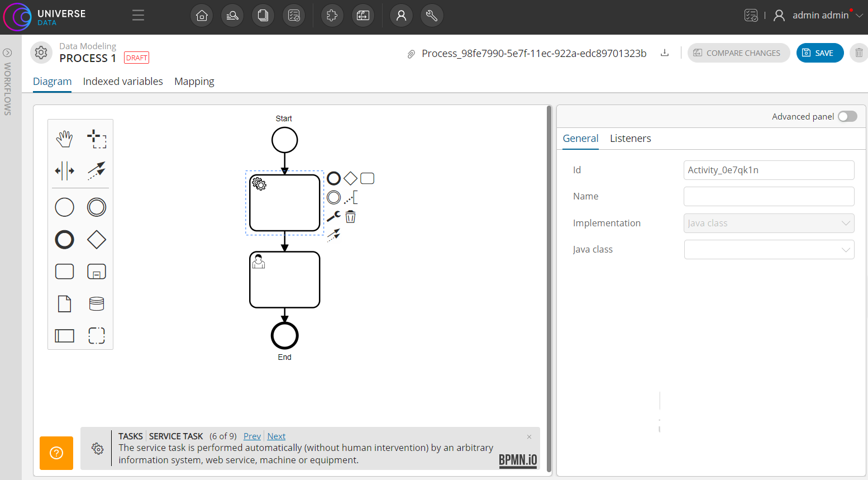Open the Java class dropdown

click(x=769, y=249)
